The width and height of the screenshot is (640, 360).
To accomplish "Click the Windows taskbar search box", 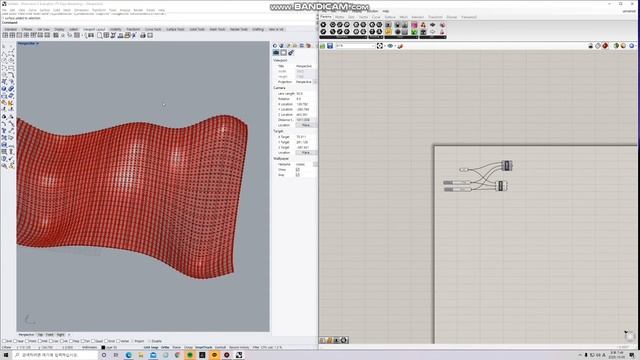I will pos(55,355).
